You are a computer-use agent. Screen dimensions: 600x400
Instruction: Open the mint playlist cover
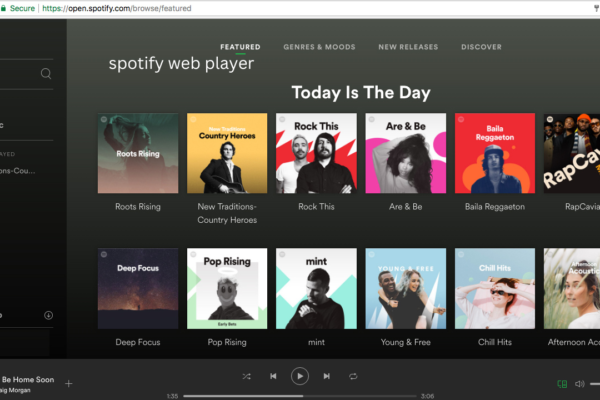point(316,288)
